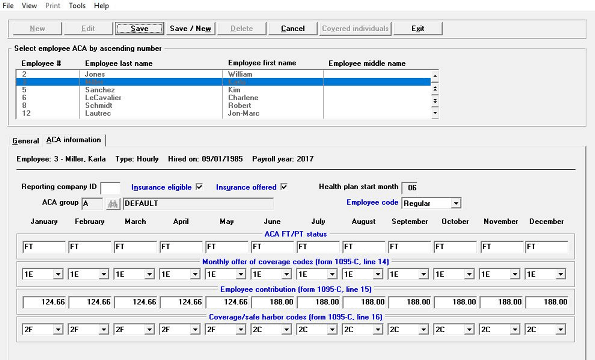
Task: Click employee list page-down scroll arrow
Action: click(x=435, y=101)
